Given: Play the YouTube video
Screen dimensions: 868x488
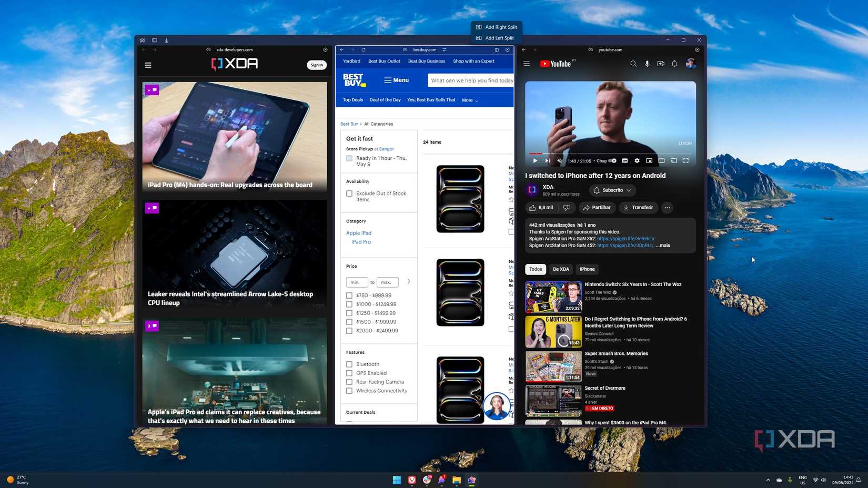Looking at the screenshot, I should (535, 161).
